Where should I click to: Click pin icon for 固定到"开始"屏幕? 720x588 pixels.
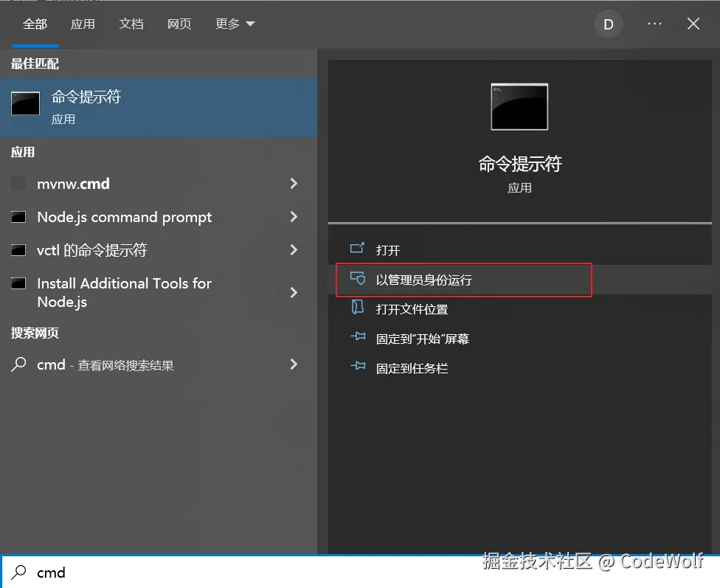359,336
